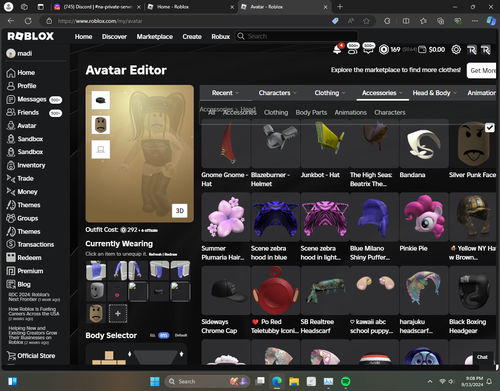Uncheck the Silver Punk Face checkmark
This screenshot has width=500, height=391.
pyautogui.click(x=489, y=127)
